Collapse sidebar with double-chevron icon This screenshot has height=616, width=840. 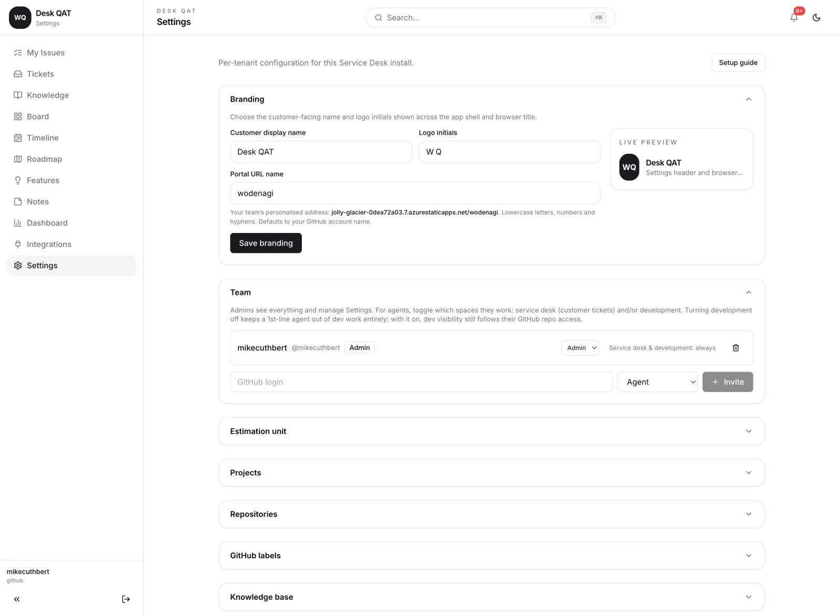(x=17, y=599)
